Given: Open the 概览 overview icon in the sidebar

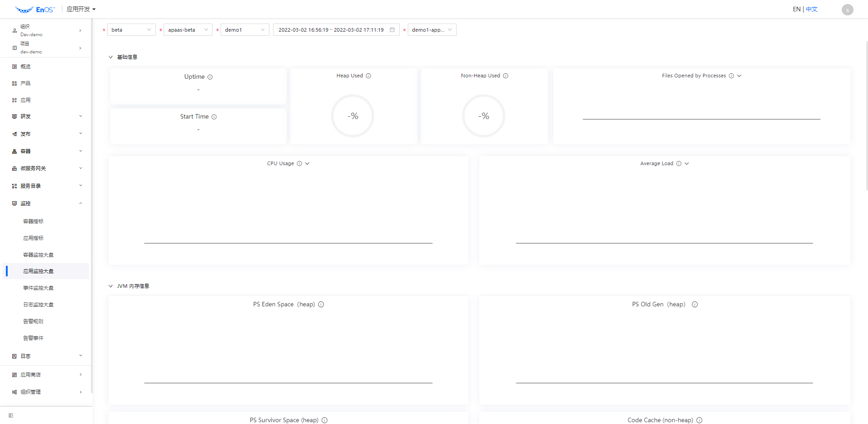Looking at the screenshot, I should [14, 66].
